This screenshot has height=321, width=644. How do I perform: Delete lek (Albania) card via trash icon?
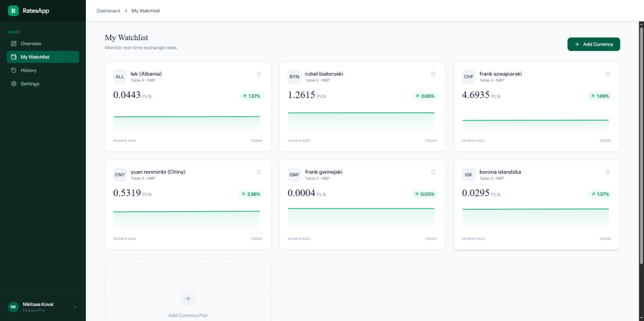coord(259,74)
